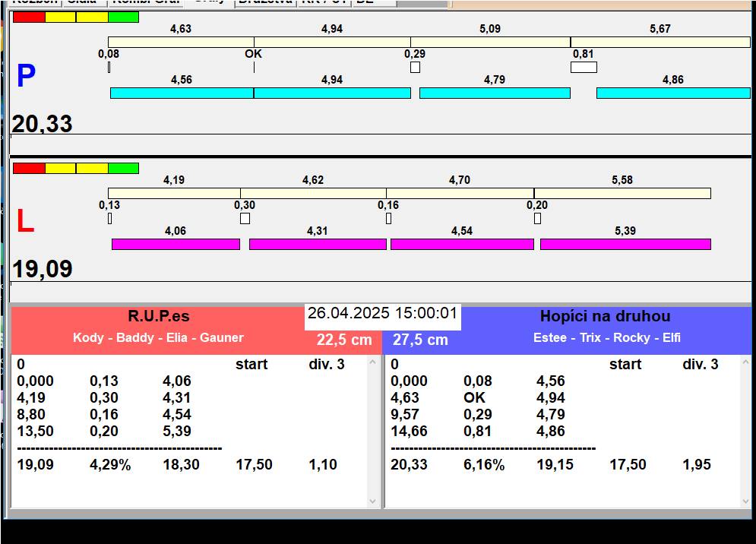Select the cream 4,63 bar in lane P
756x544 pixels.
181,42
